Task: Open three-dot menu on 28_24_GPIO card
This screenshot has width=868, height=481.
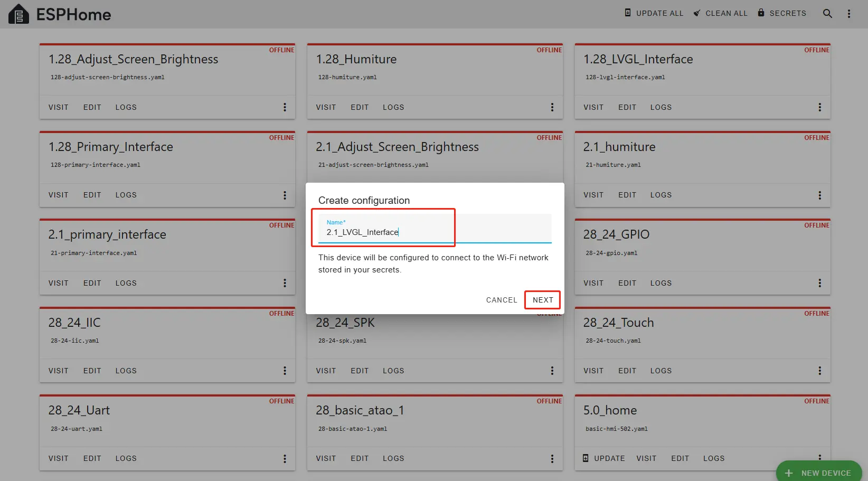Action: (819, 283)
